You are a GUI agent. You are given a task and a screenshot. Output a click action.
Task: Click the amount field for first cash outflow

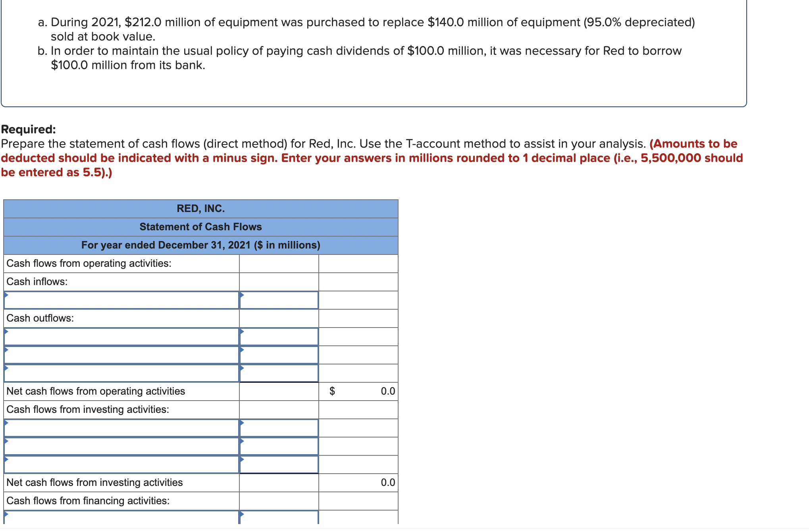point(279,336)
